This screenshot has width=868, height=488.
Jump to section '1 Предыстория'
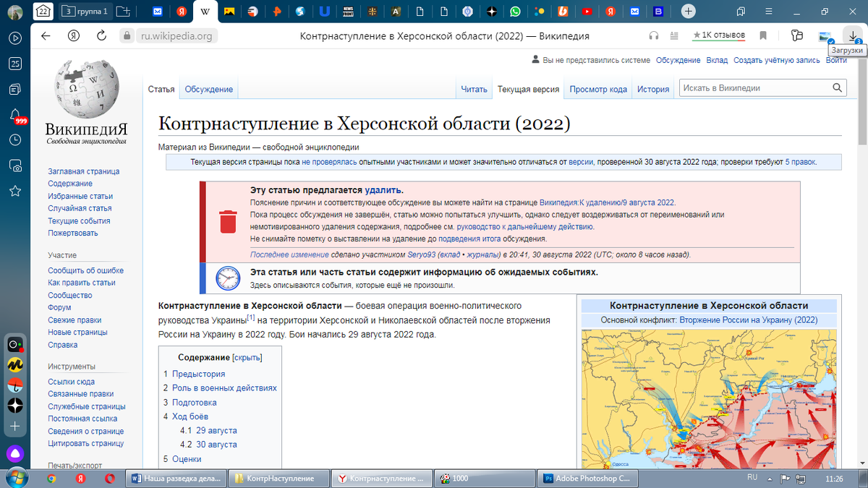point(194,374)
